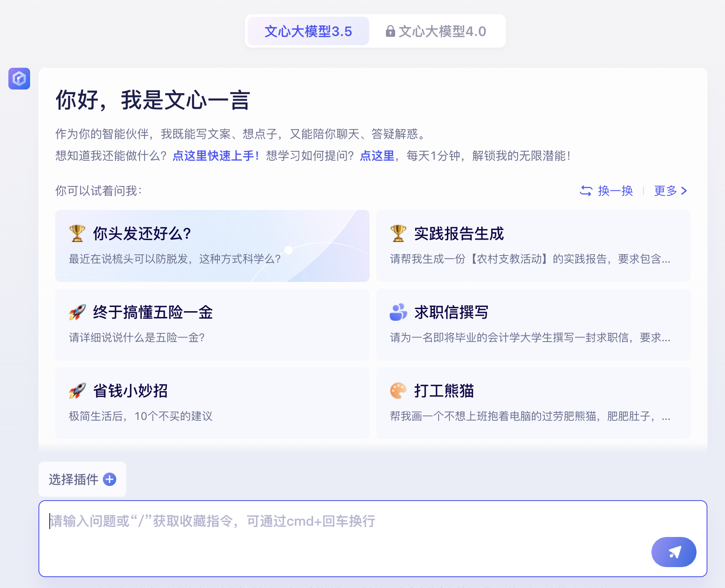Switch to the locked 文心大模型4.0 tab
The height and width of the screenshot is (588, 725).
436,31
